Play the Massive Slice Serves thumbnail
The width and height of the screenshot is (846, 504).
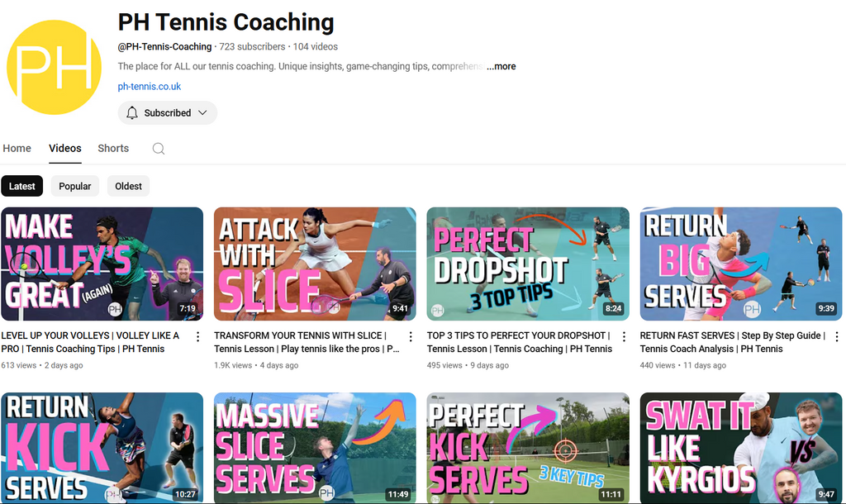pos(315,448)
